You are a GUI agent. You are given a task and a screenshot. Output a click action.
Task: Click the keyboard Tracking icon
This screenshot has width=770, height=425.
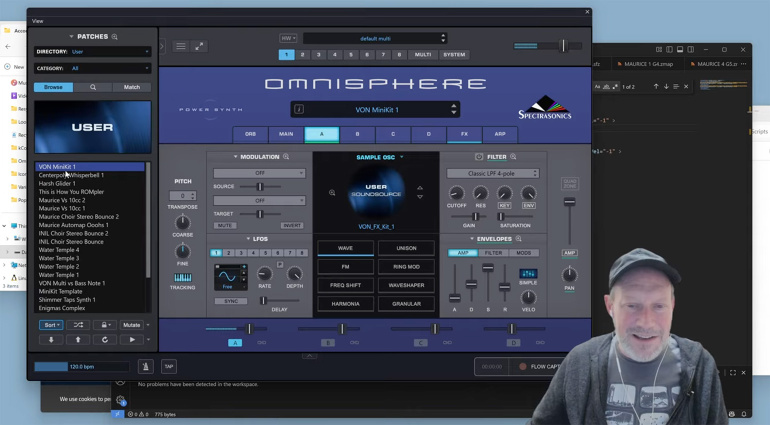tap(183, 278)
